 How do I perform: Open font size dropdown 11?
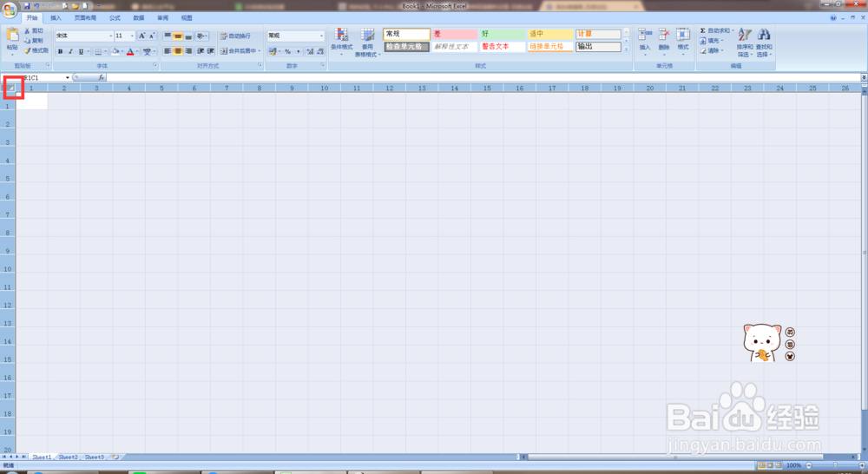point(132,36)
